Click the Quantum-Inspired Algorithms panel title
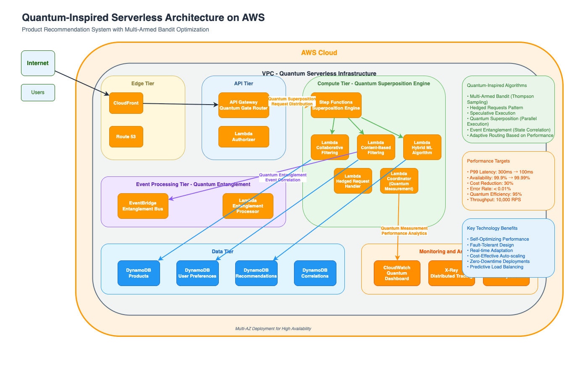588x378 pixels. pos(497,85)
